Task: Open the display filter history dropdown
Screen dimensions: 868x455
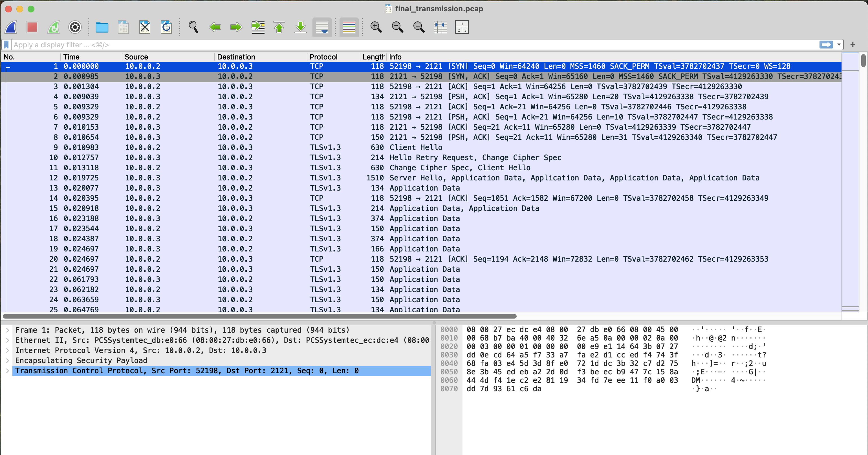Action: coord(839,45)
